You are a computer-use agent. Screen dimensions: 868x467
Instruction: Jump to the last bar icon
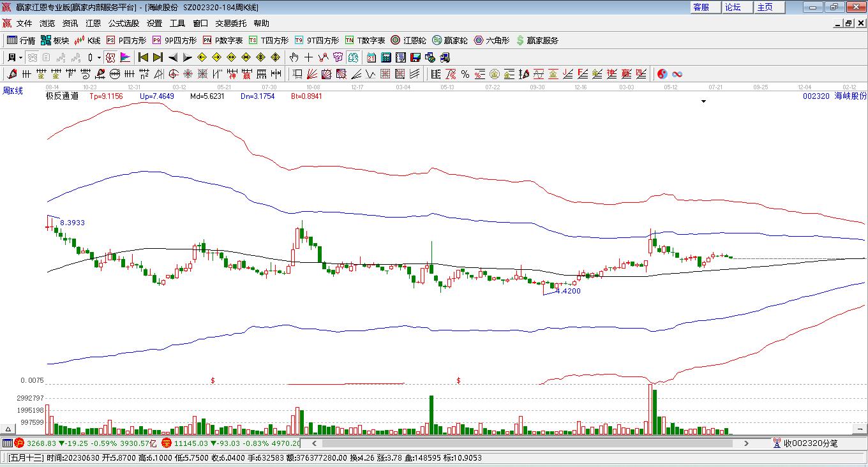tap(158, 57)
